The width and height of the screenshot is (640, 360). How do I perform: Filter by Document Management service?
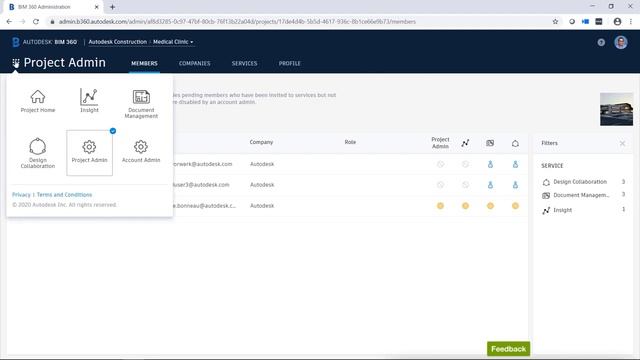[580, 195]
